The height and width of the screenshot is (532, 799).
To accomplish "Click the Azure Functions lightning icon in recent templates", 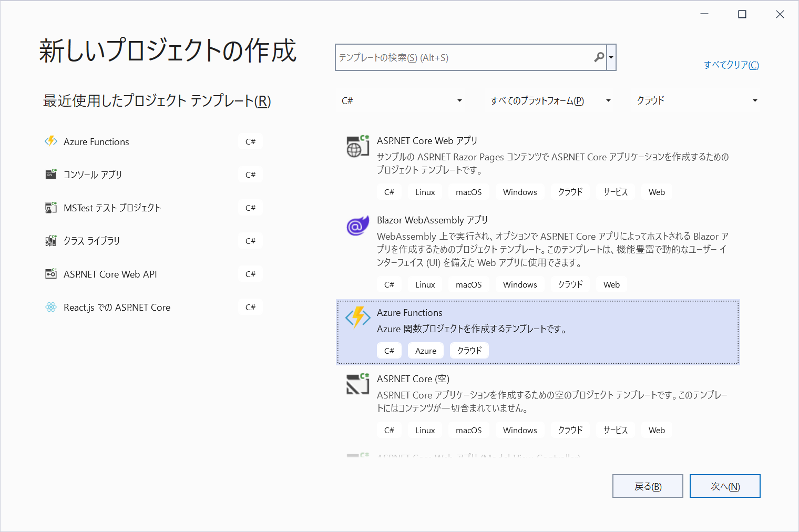I will point(51,141).
